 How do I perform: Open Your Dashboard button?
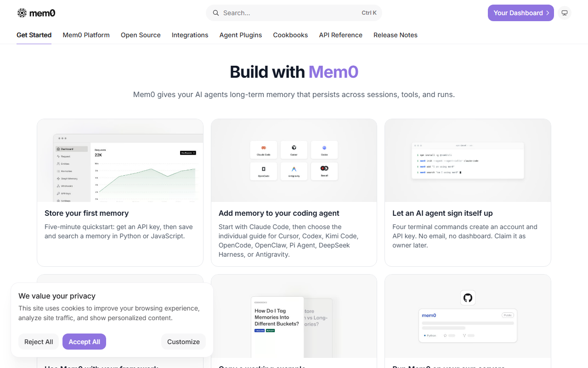pyautogui.click(x=521, y=13)
